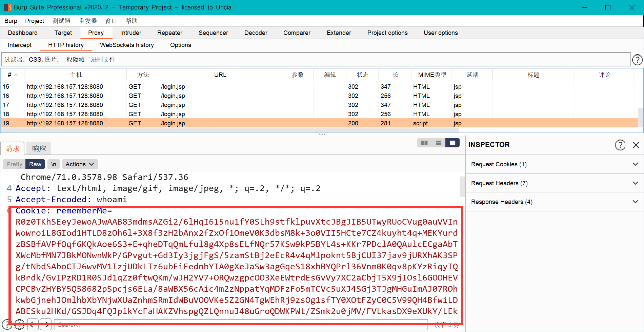Open the filter help question mark icon
Viewport: 644px width, 332px height.
[x=637, y=60]
